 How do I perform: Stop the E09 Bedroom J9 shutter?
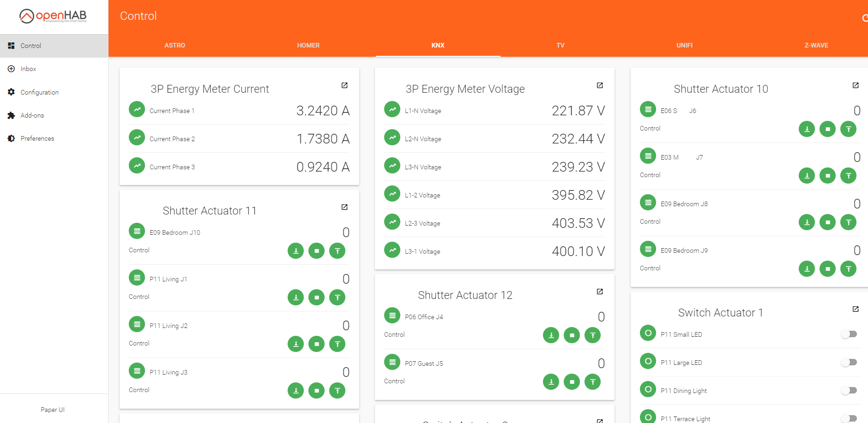pyautogui.click(x=827, y=269)
